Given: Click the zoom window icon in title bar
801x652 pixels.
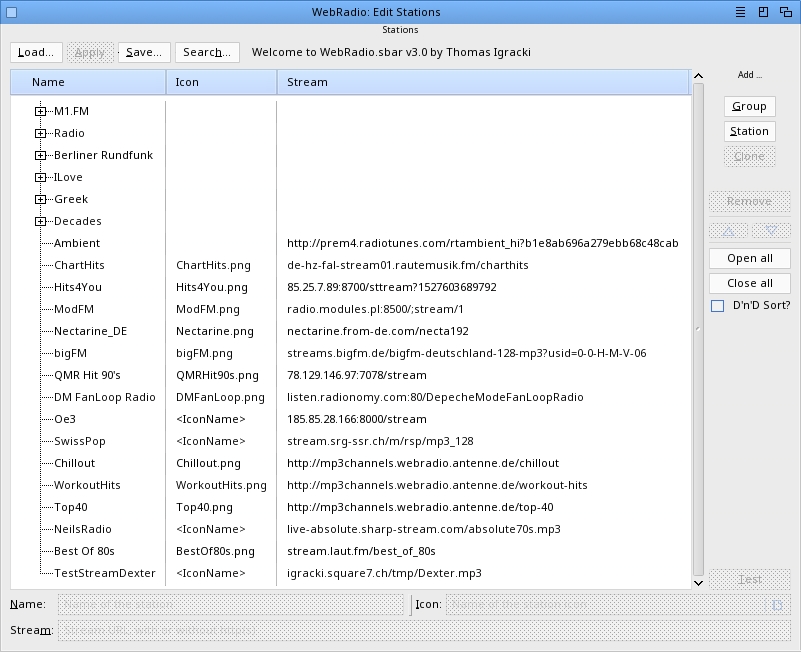Looking at the screenshot, I should [763, 12].
